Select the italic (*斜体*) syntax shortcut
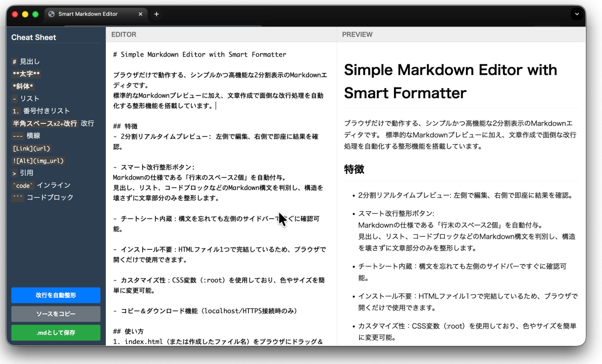The height and width of the screenshot is (364, 602). coord(23,86)
